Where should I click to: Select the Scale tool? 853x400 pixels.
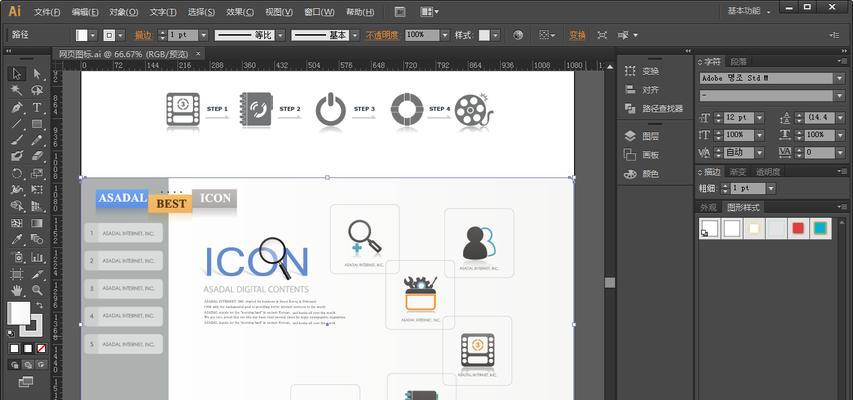tap(37, 174)
